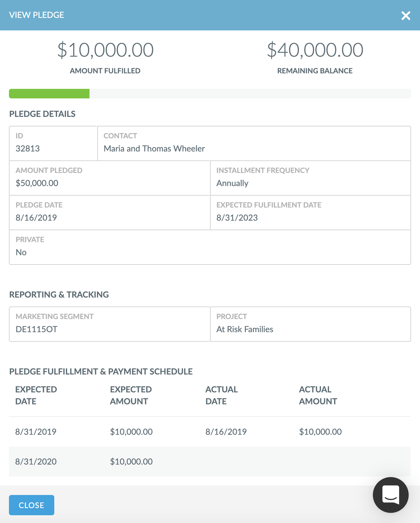The width and height of the screenshot is (420, 523).
Task: Open the chat support widget
Action: pyautogui.click(x=391, y=495)
